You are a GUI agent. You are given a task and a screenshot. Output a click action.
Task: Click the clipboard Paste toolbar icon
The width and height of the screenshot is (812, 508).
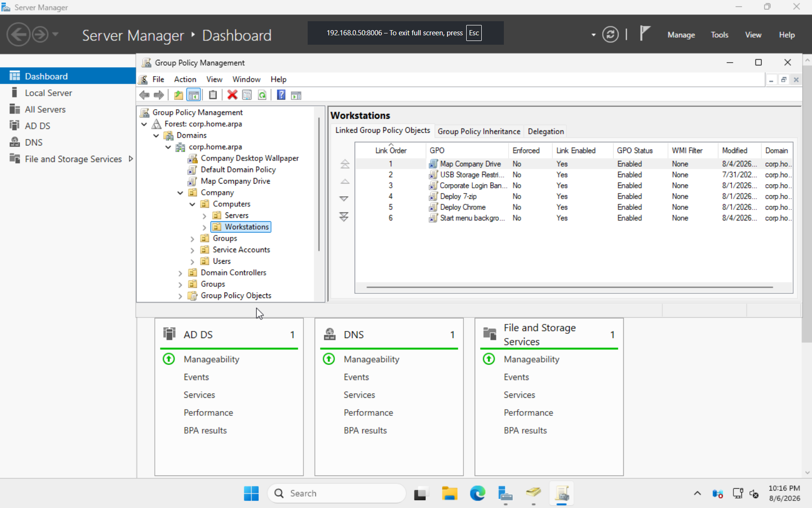coord(213,95)
